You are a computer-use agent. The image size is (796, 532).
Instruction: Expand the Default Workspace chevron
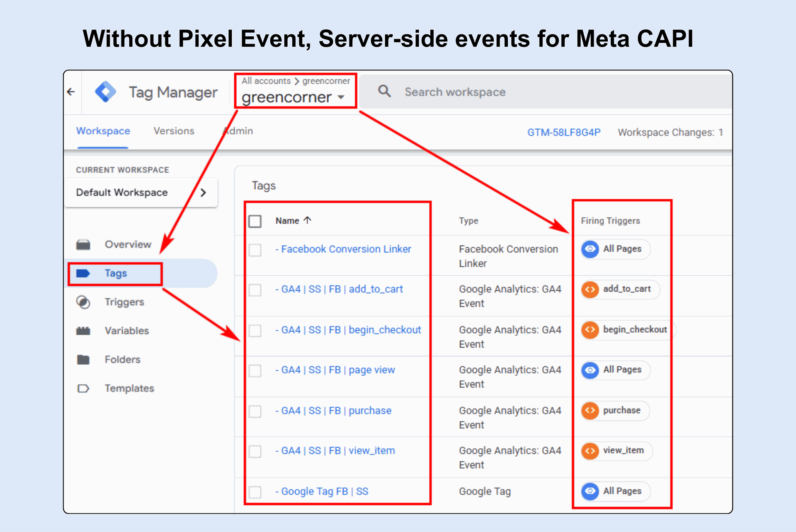pyautogui.click(x=203, y=193)
